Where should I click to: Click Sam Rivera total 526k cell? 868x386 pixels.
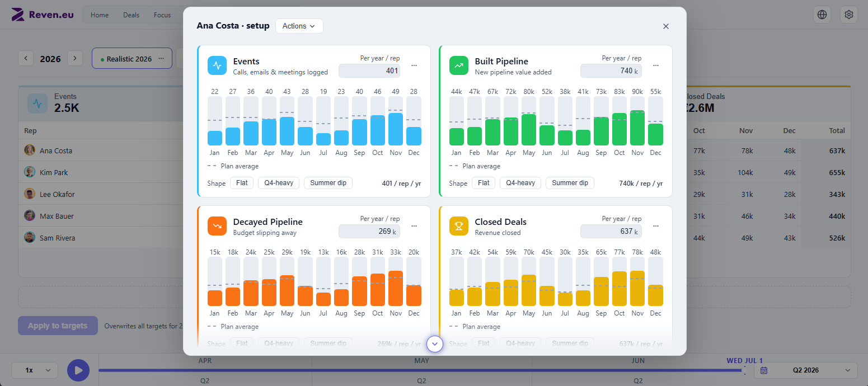837,238
